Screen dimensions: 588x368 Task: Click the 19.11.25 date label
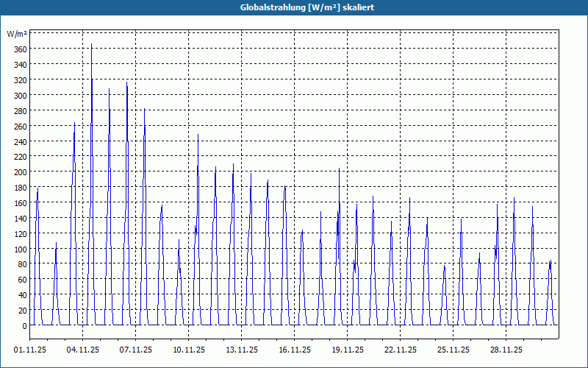click(347, 350)
